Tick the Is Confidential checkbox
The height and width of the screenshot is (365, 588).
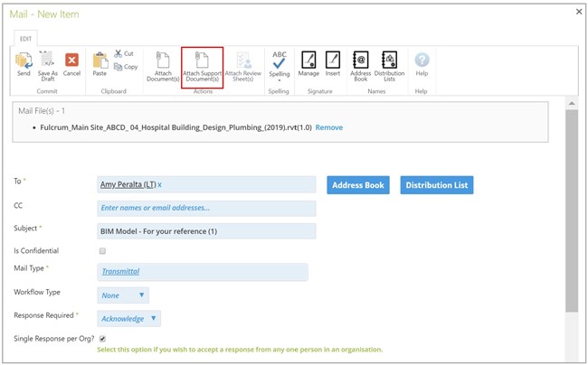pos(102,251)
